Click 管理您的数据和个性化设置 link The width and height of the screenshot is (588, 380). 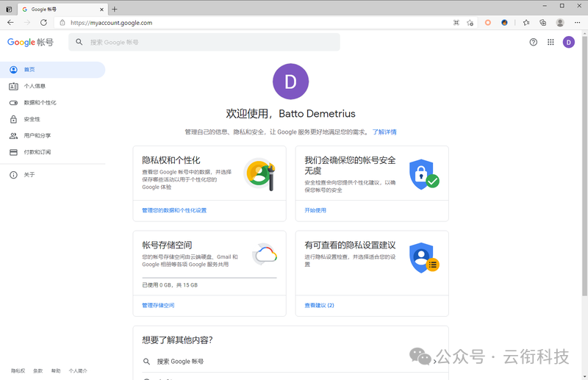(174, 210)
